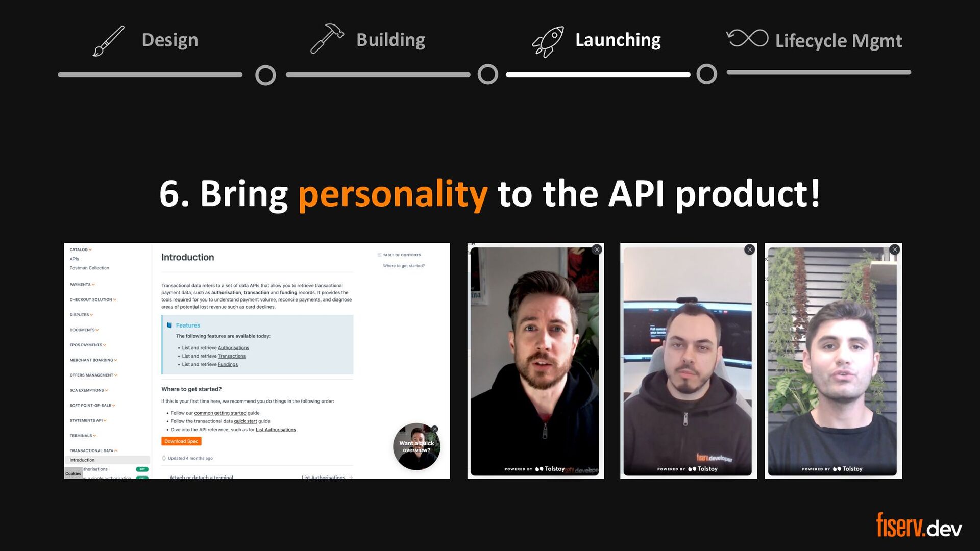Image resolution: width=980 pixels, height=551 pixels.
Task: Collapse the TRANSACTIONAL DATA section
Action: (93, 450)
